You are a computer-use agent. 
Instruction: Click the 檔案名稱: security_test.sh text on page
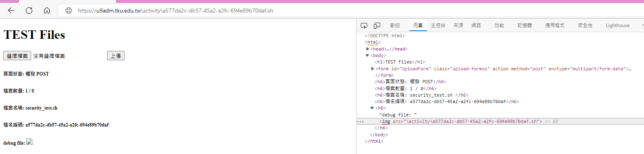[x=30, y=108]
